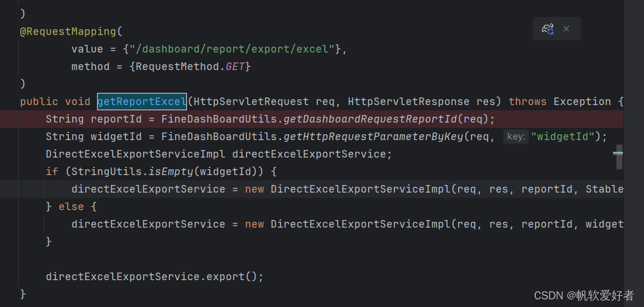Click the highlighted getReportExcel method name

tap(141, 102)
